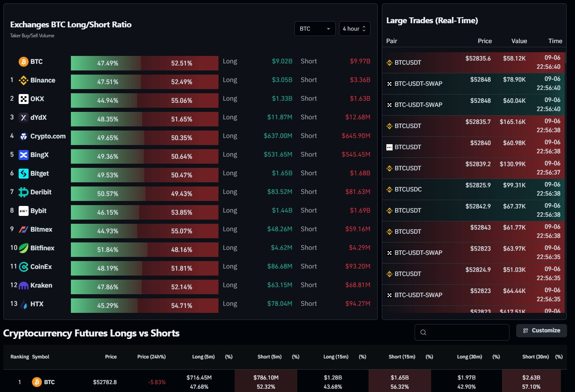Click the grid icon on the Customize button
This screenshot has height=392, width=575.
[526, 331]
